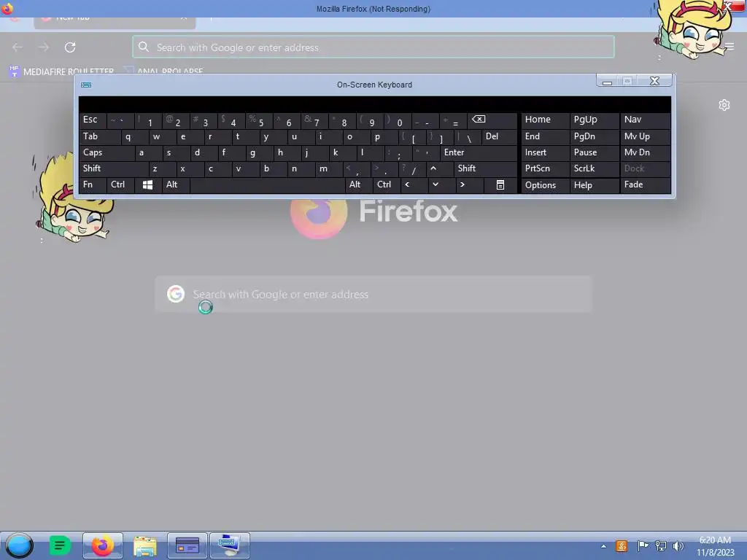
Task: Click the Start orb on the taskbar
Action: 20,545
